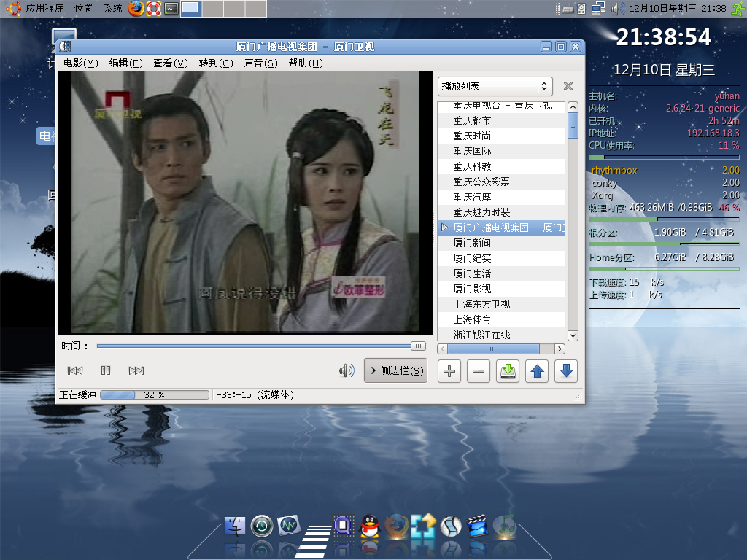Screen dimensions: 747x560
Task: Launch Firefox from the bottom dock
Action: coord(396,526)
